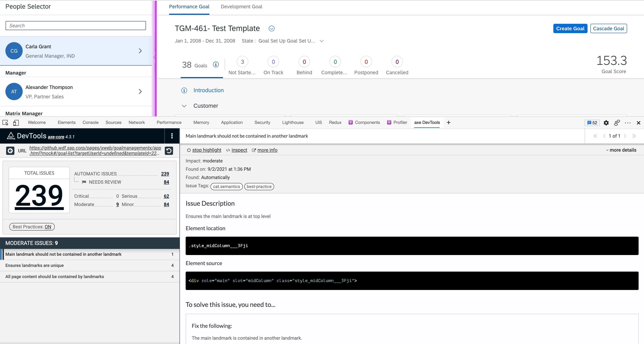Click the Needs Review flag icon

[x=85, y=182]
